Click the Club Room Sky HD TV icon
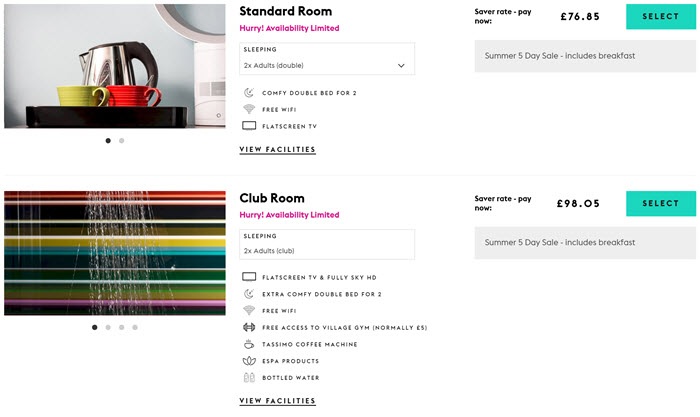 coord(249,277)
